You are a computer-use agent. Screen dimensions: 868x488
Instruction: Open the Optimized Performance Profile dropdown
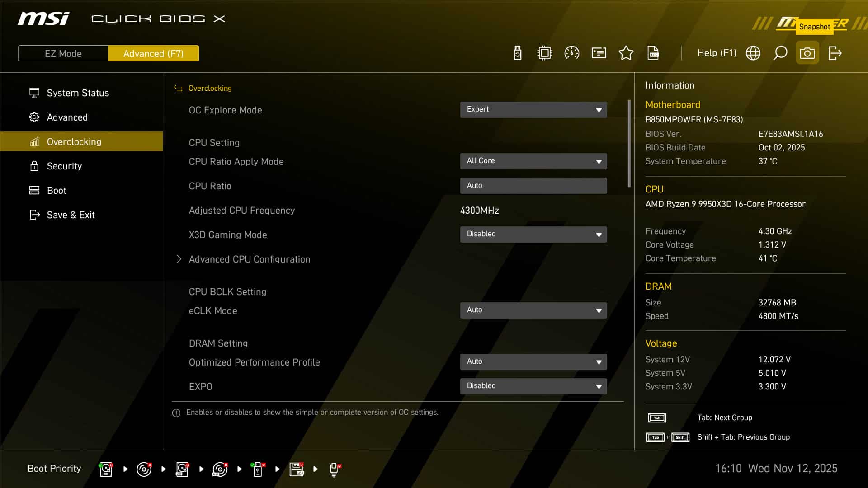(x=533, y=362)
